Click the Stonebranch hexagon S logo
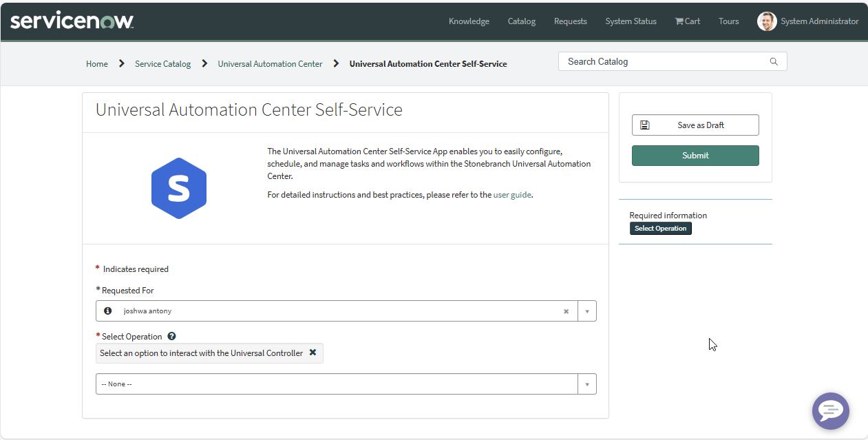Image resolution: width=868 pixels, height=440 pixels. (x=179, y=188)
